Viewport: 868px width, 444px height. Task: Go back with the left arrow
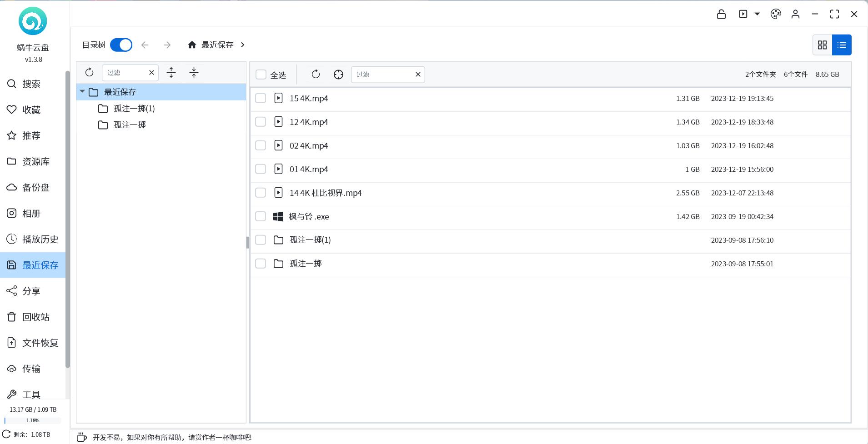(145, 45)
